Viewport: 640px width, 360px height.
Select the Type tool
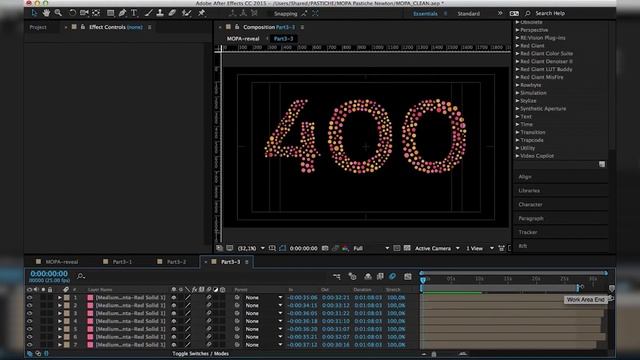134,13
